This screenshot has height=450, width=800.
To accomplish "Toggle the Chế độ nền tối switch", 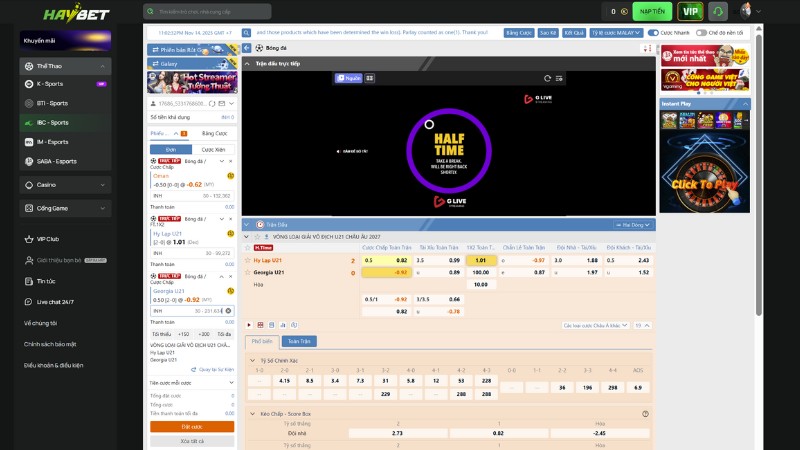I will tap(702, 33).
